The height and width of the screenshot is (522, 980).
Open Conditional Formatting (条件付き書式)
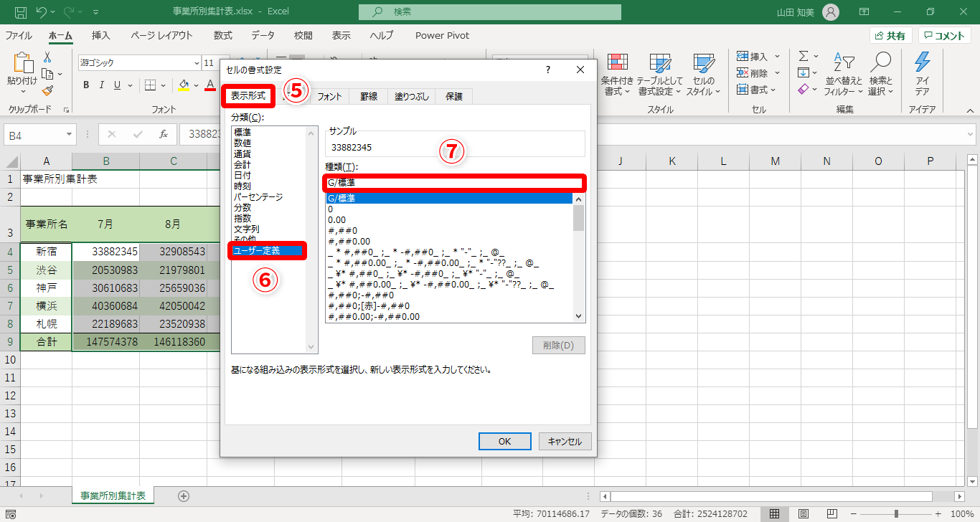click(x=617, y=75)
